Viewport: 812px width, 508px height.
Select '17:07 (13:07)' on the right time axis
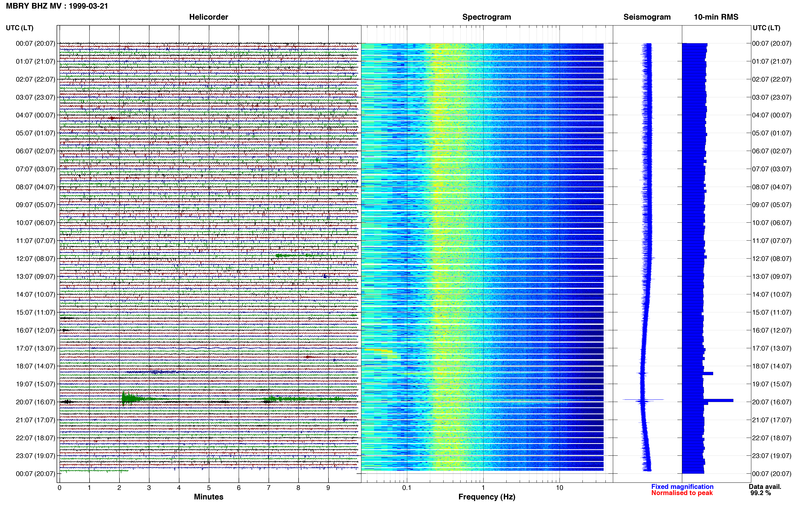[772, 348]
